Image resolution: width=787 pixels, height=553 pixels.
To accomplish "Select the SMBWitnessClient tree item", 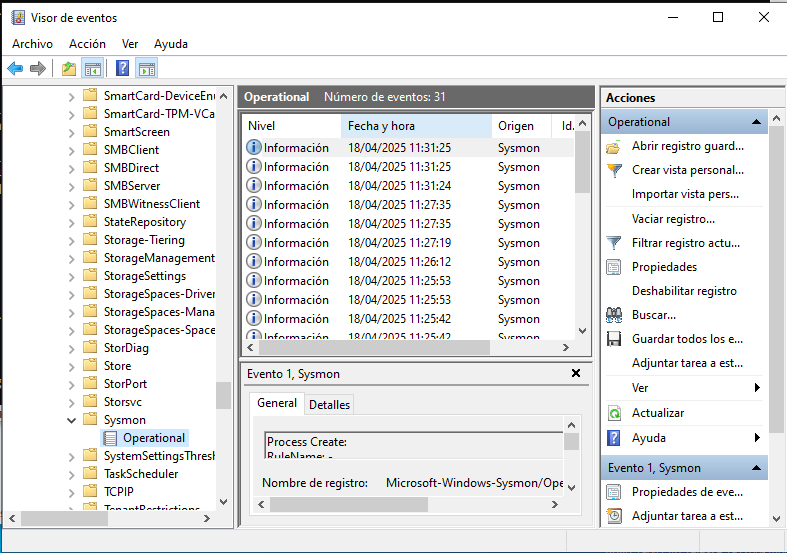I will click(x=152, y=204).
